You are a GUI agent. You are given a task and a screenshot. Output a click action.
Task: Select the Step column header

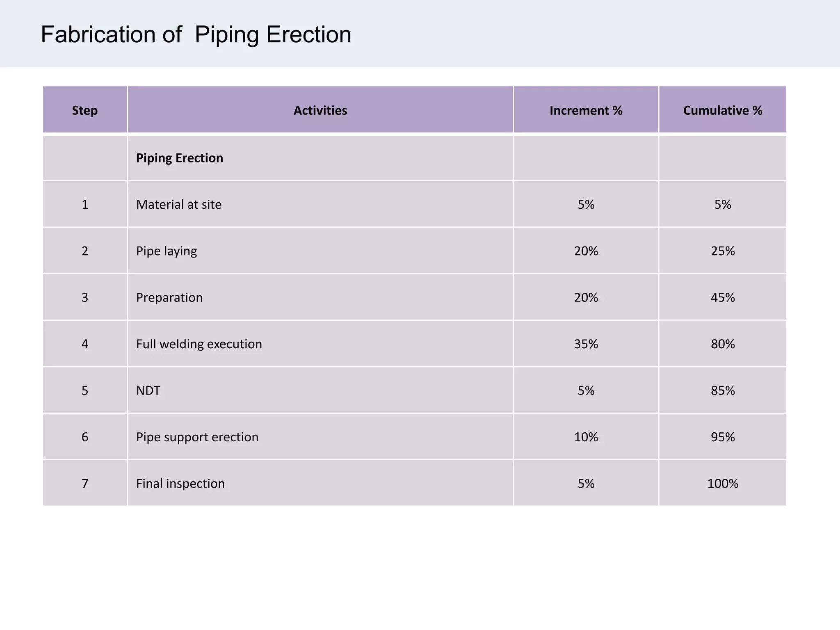pos(85,110)
